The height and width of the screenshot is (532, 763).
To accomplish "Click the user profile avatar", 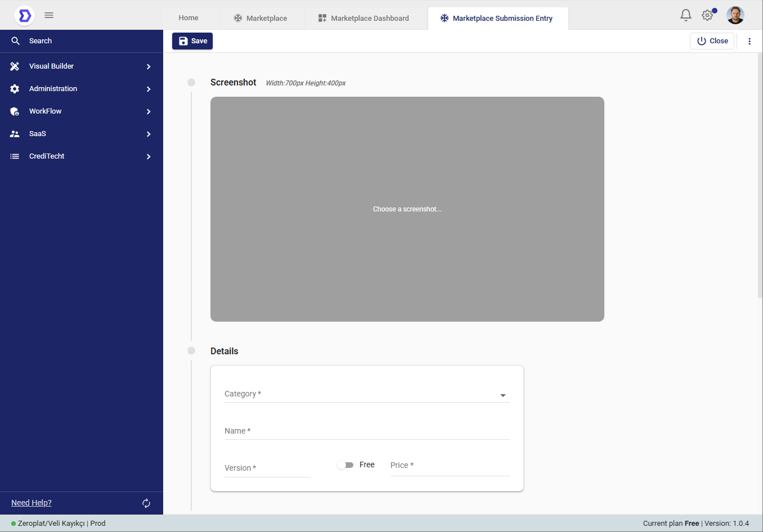I will pos(735,15).
